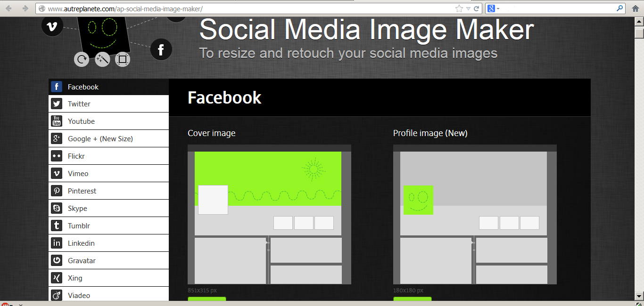Click the Cover image preview thumbnail
Image resolution: width=644 pixels, height=306 pixels.
pyautogui.click(x=269, y=214)
